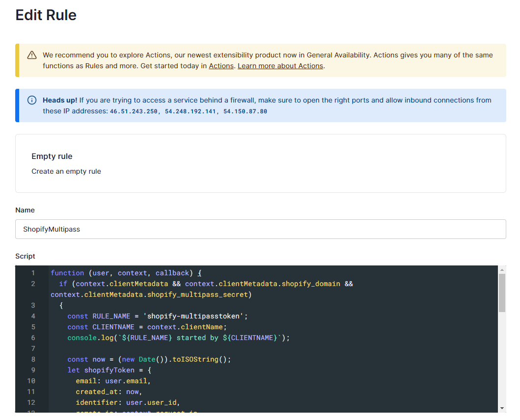Click 'shopifyToken' variable on line 9

point(109,370)
